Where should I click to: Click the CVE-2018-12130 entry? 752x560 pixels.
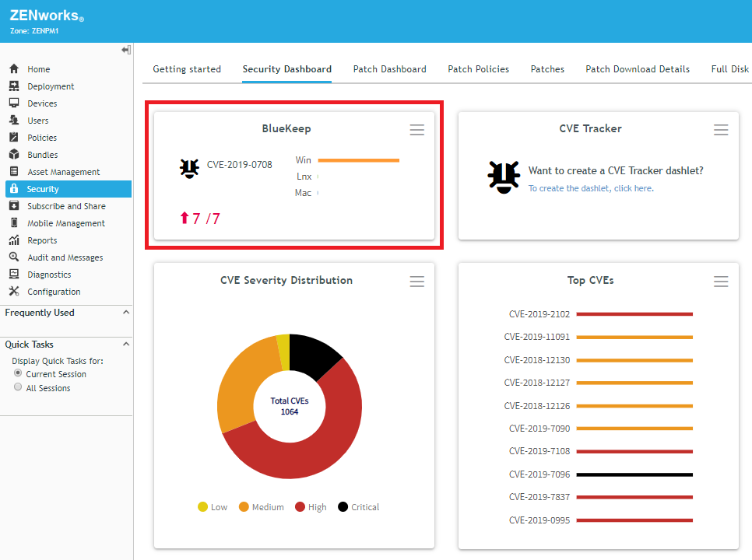pyautogui.click(x=536, y=360)
